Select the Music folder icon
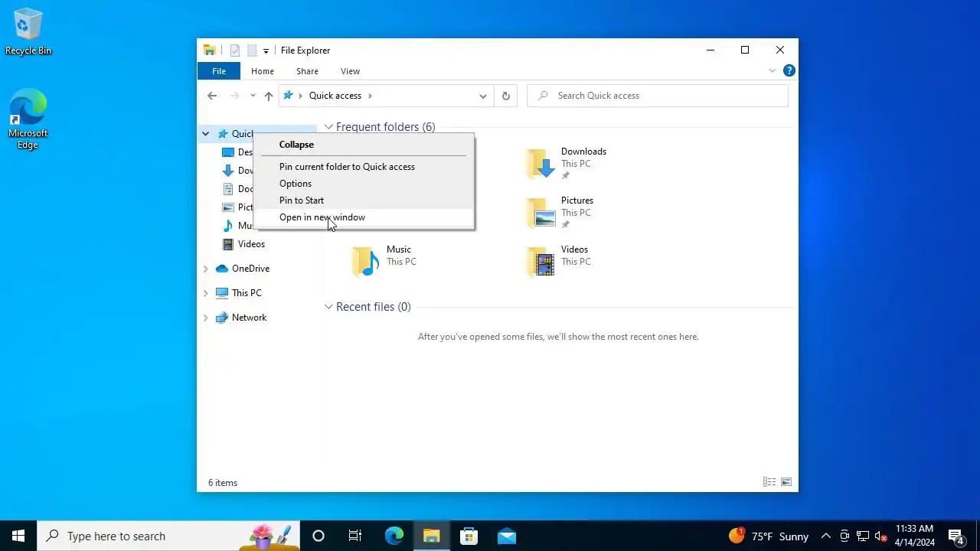Image resolution: width=980 pixels, height=551 pixels. [365, 261]
